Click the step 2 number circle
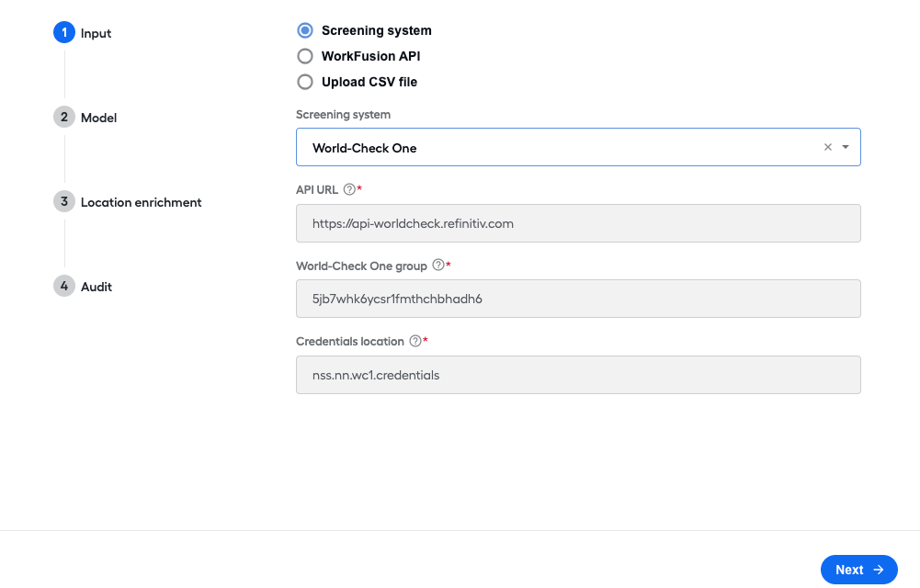The image size is (920, 588). point(64,117)
